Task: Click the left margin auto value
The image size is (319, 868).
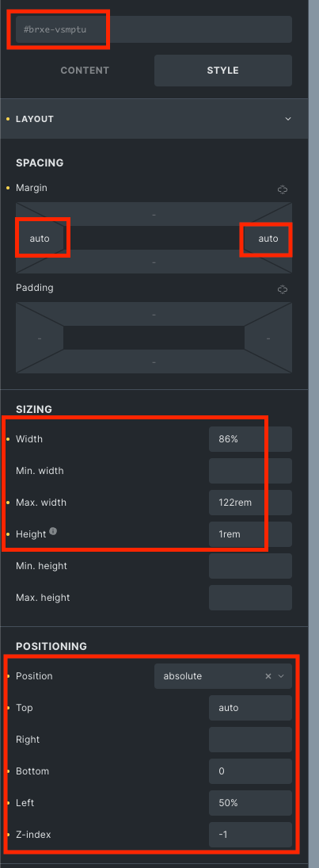Action: [40, 239]
